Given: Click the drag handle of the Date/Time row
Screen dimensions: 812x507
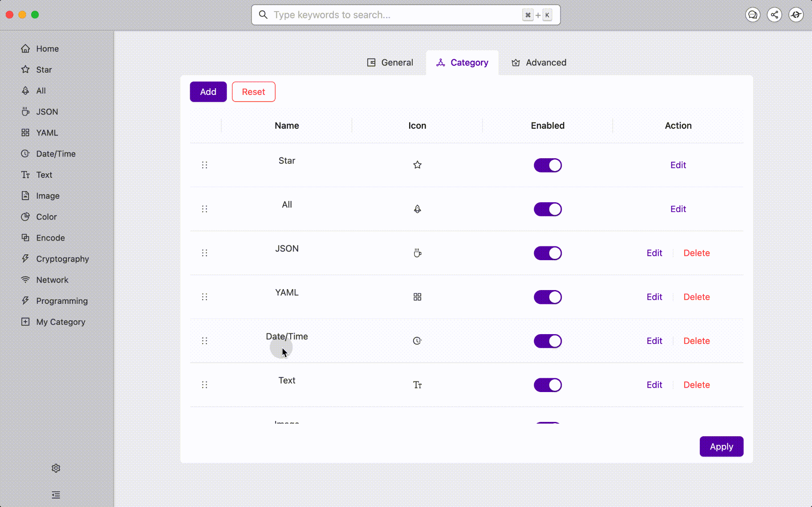Looking at the screenshot, I should 204,341.
